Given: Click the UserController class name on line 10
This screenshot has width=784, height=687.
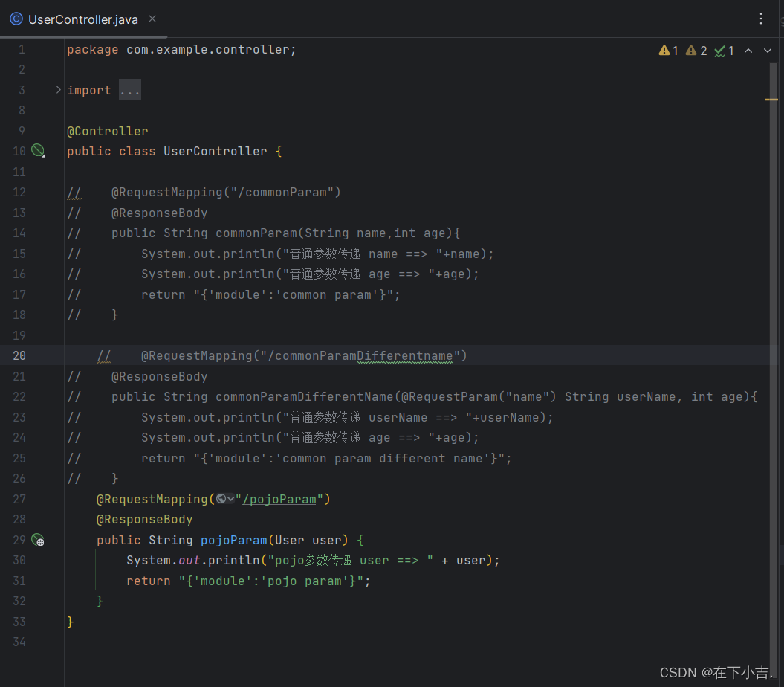Looking at the screenshot, I should coord(215,151).
